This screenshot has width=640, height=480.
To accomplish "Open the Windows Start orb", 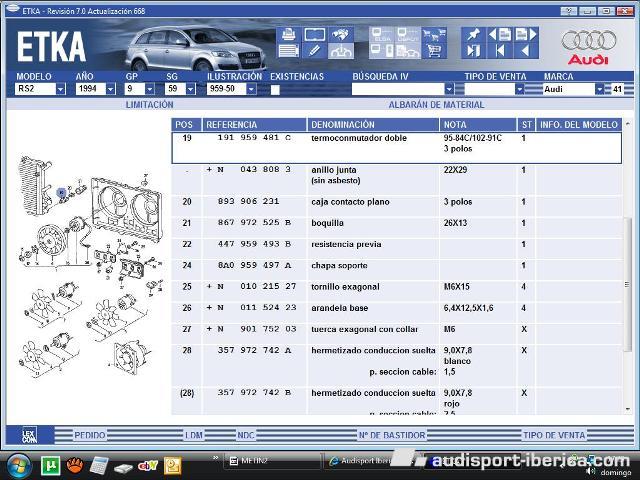I will click(x=19, y=466).
